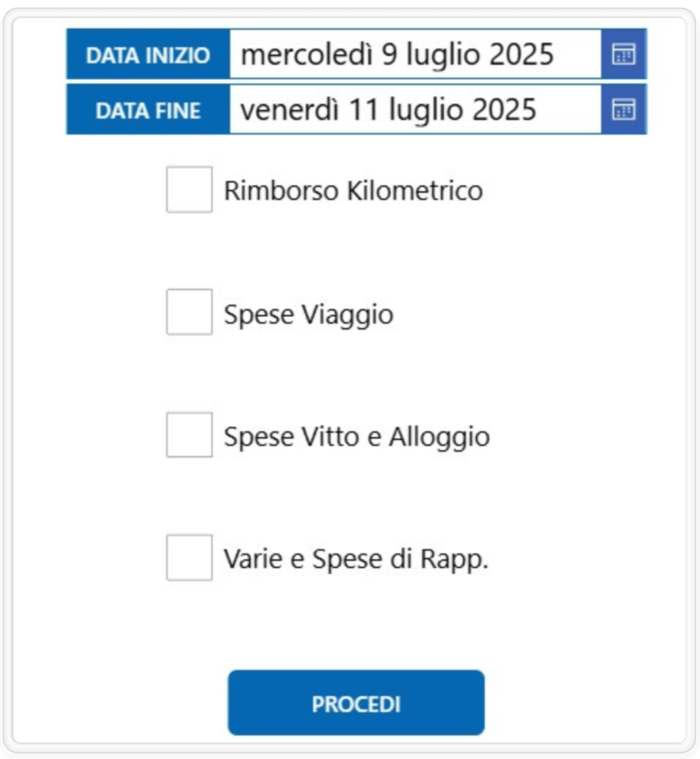Click the Spese Vitto e Alloggio label text
The width and height of the screenshot is (700, 759).
click(x=357, y=437)
